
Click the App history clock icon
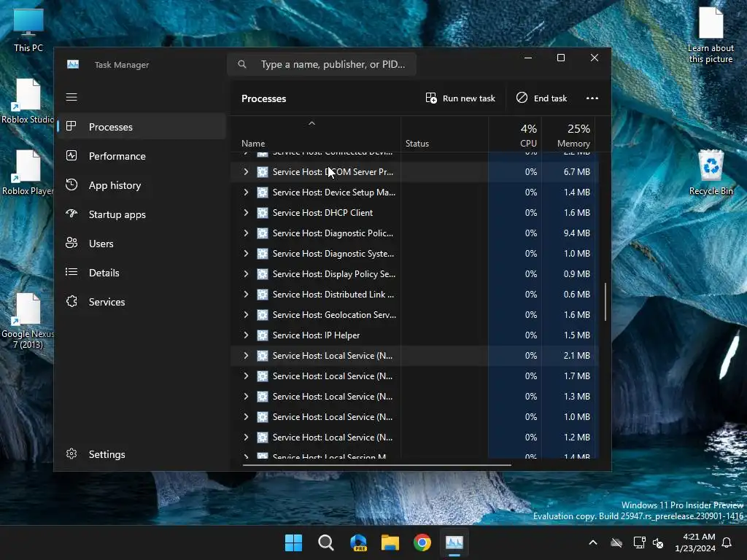[x=71, y=184]
